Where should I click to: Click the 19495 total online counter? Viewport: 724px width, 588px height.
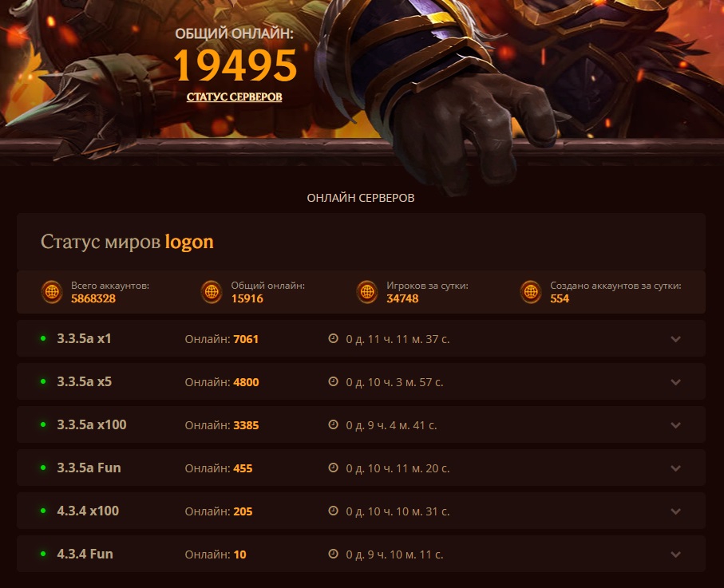pyautogui.click(x=235, y=65)
